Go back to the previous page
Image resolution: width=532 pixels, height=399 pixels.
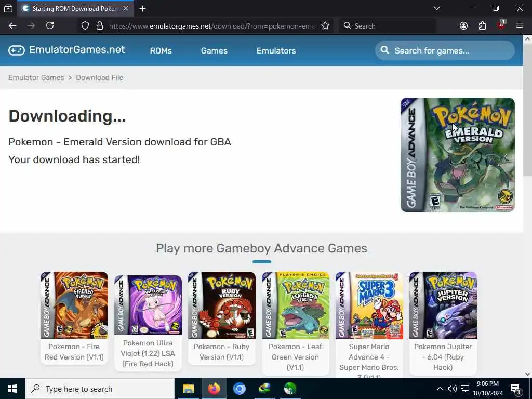(12, 26)
